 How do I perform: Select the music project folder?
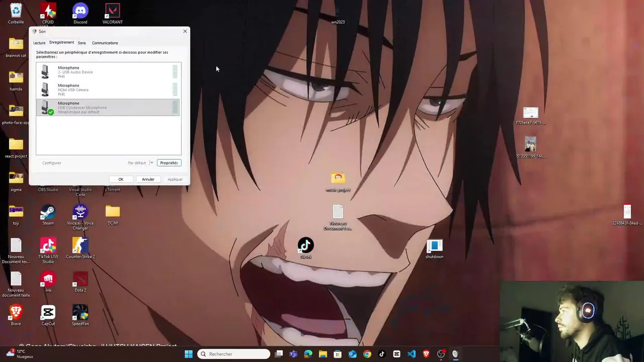coord(338,182)
